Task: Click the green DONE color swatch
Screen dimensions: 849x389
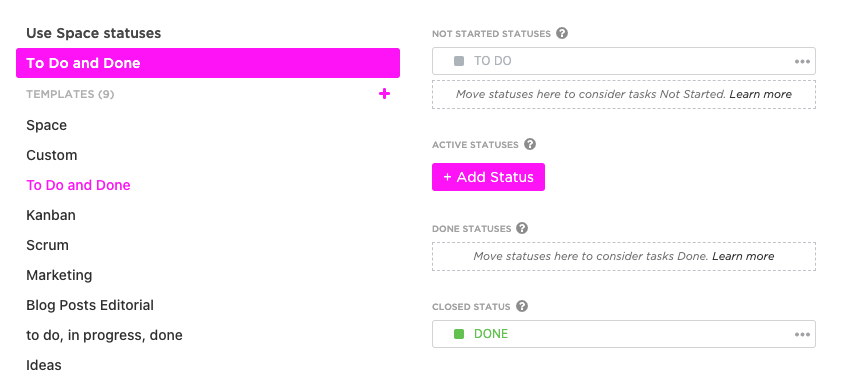Action: [459, 334]
